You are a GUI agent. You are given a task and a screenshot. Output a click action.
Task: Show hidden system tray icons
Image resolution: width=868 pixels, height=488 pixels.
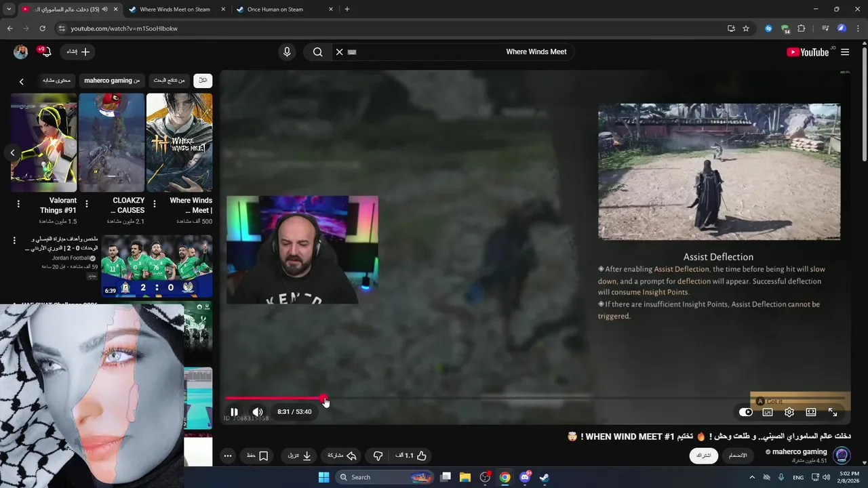point(751,477)
